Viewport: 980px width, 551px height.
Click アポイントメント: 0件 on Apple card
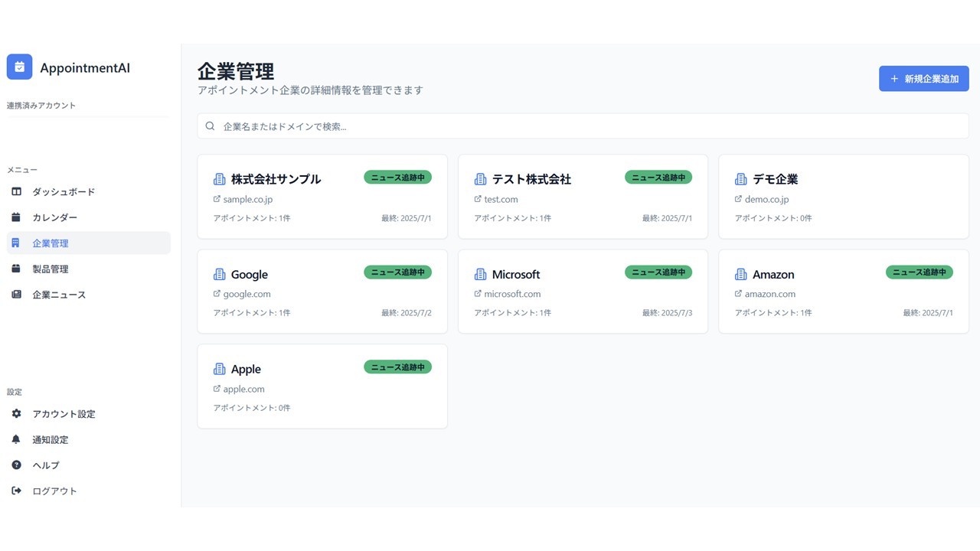[x=252, y=408]
